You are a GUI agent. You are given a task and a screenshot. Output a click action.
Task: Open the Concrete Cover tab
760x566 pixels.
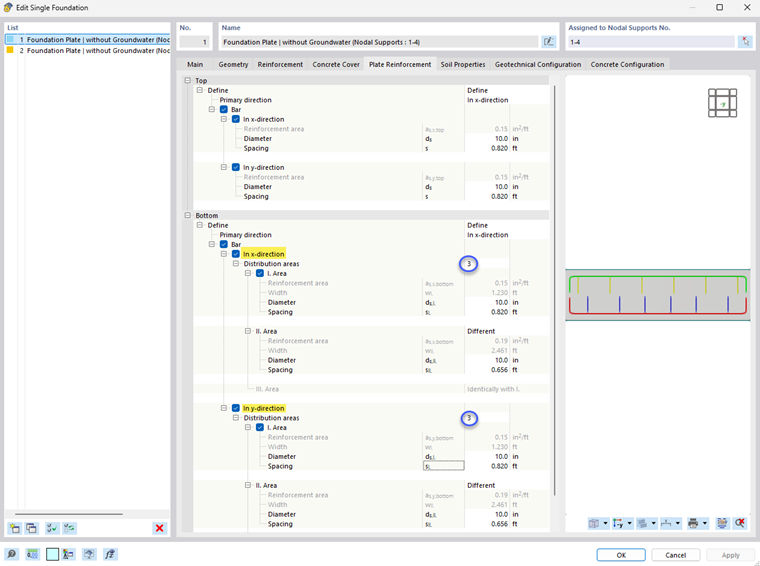click(336, 64)
